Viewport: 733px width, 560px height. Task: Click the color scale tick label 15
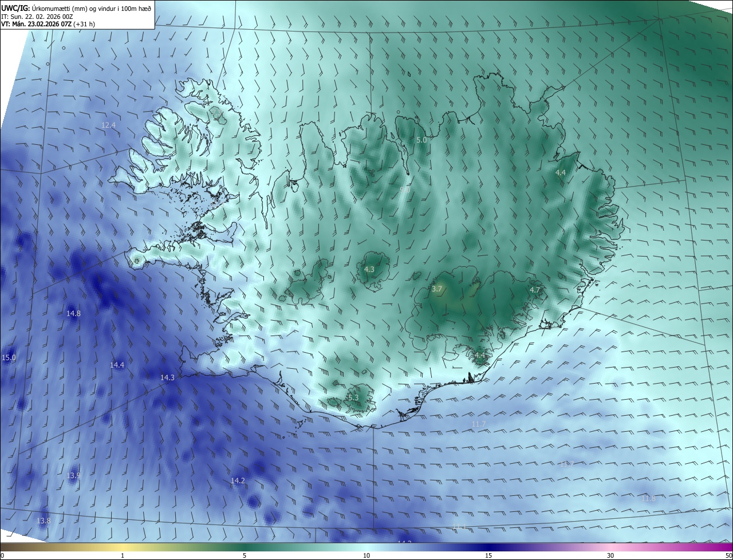(x=488, y=555)
